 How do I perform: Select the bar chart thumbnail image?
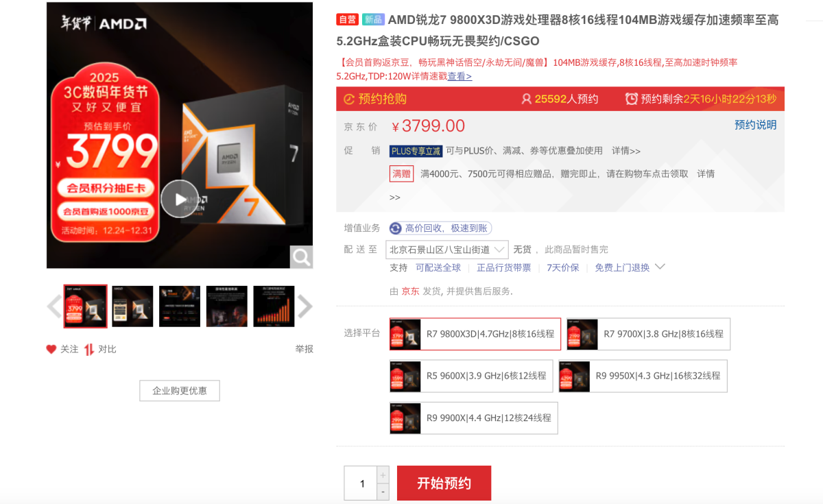[x=274, y=307]
